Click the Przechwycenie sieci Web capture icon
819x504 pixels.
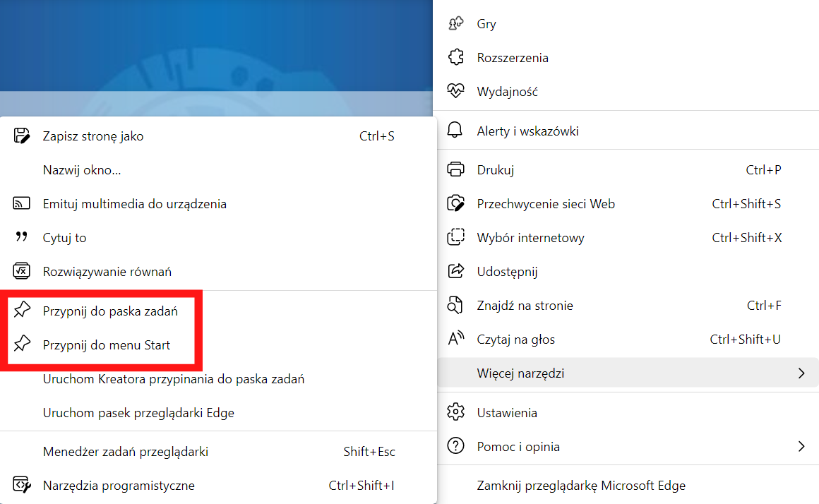(x=455, y=204)
